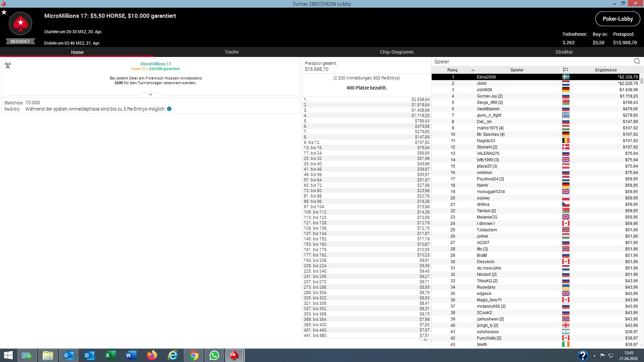The image size is (644, 362).
Task: Switch to the Tische tab
Action: pos(231,52)
